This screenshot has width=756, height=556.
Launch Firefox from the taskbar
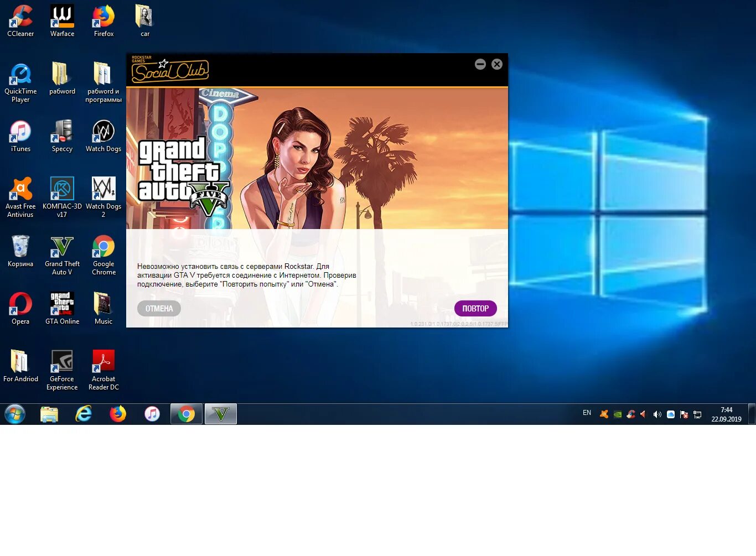pyautogui.click(x=118, y=414)
